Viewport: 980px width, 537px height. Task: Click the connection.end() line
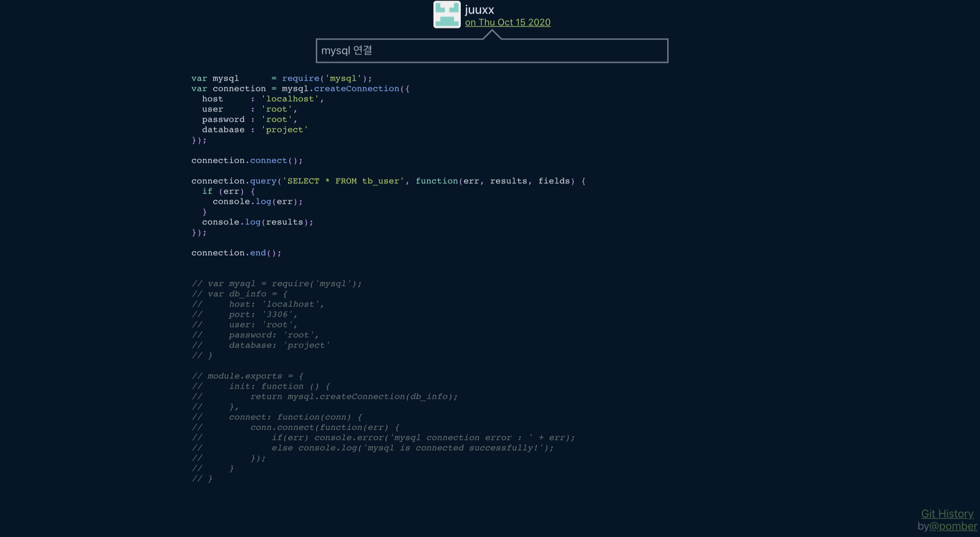(x=236, y=253)
